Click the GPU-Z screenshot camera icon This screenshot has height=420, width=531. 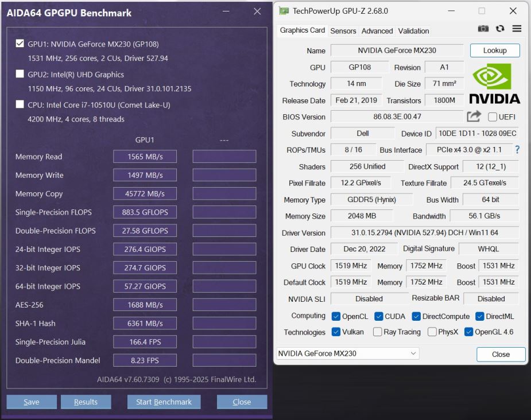(x=484, y=29)
